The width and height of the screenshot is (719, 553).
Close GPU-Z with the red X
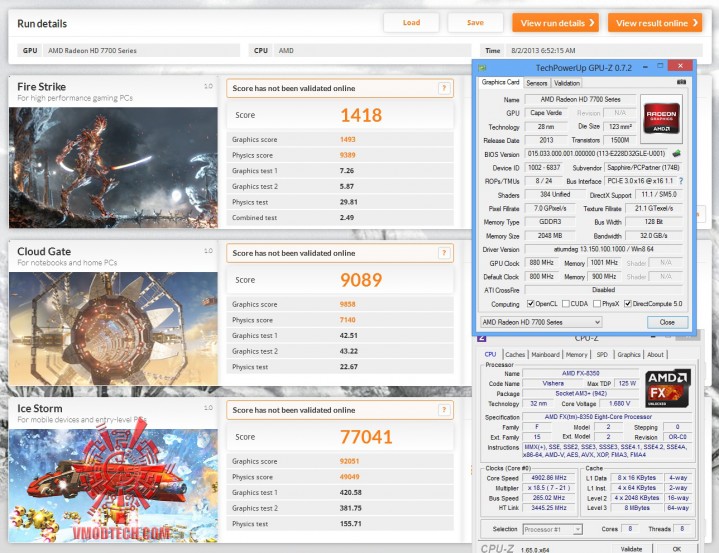coord(680,66)
